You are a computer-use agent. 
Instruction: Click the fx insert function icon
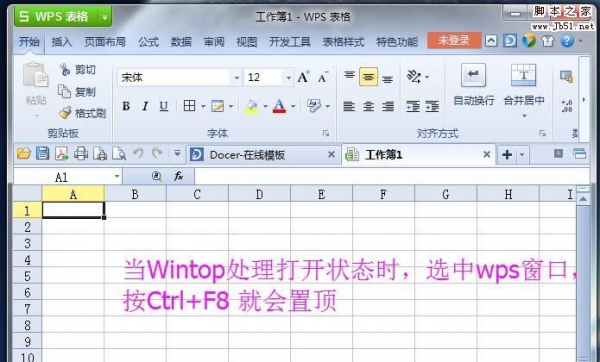click(178, 176)
